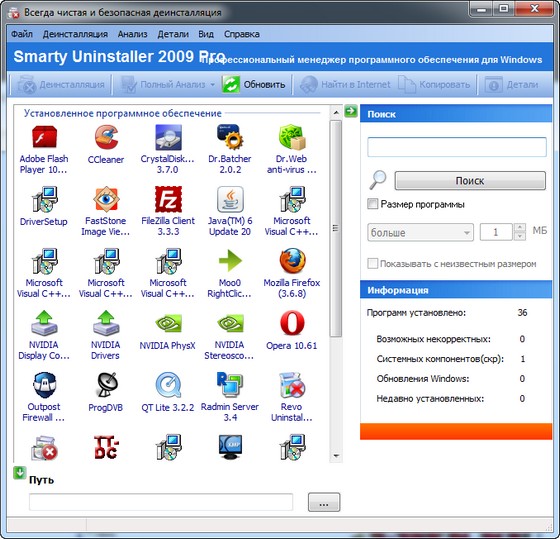Increase the size value in MB spinner
560x539 pixels.
tap(520, 228)
